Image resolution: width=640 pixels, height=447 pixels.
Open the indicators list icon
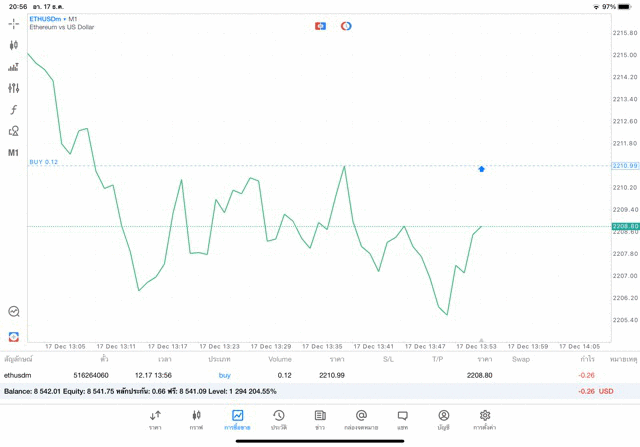coord(13,67)
